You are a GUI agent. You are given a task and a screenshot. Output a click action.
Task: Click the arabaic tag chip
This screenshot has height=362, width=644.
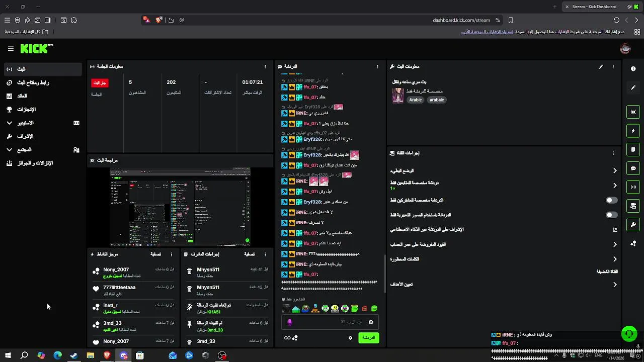pos(437,100)
